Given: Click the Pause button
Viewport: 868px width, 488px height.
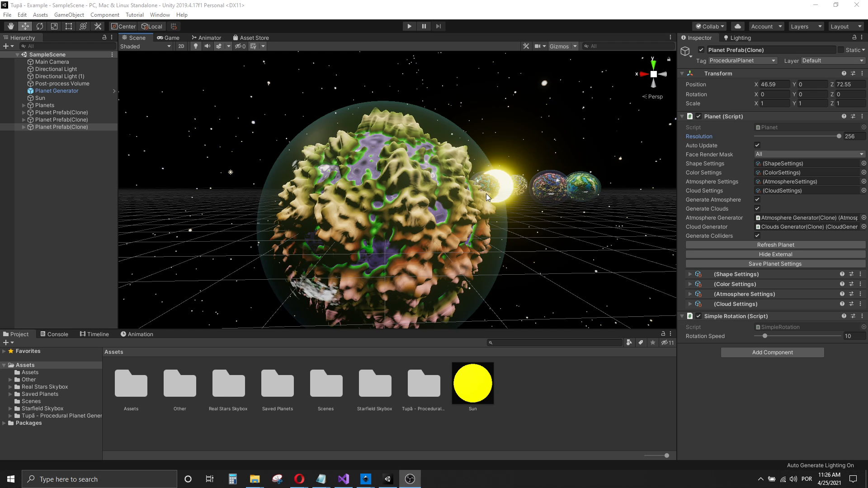Looking at the screenshot, I should click(x=424, y=26).
